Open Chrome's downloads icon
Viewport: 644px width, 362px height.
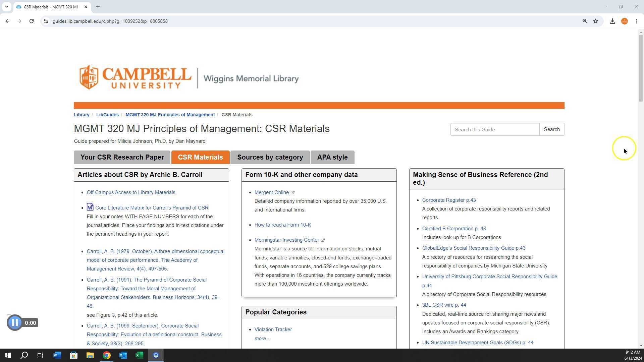coord(612,21)
